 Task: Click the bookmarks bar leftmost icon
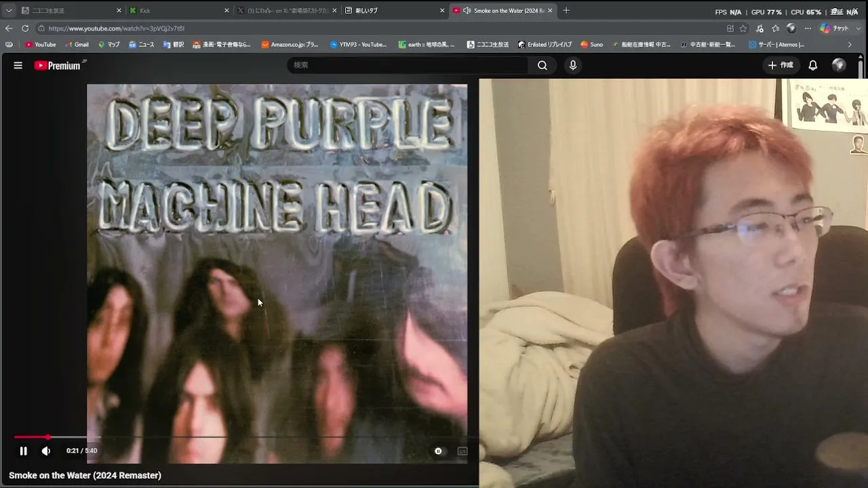[9, 45]
